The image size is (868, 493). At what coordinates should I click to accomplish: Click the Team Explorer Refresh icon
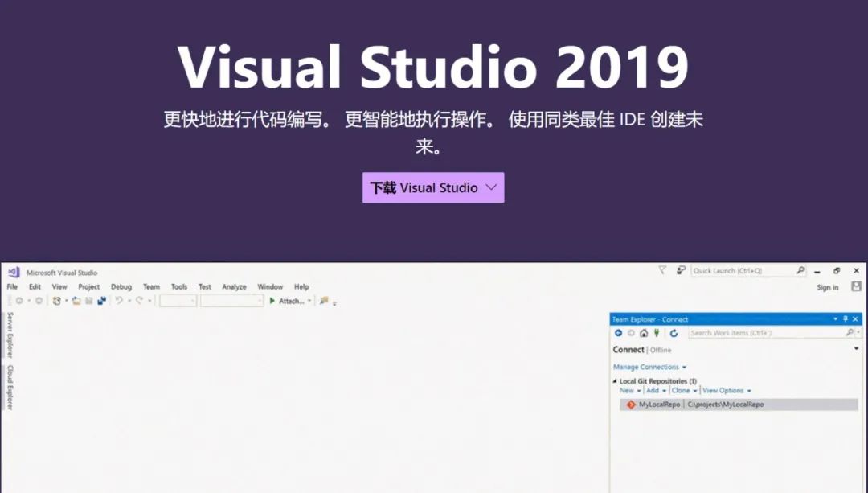674,333
